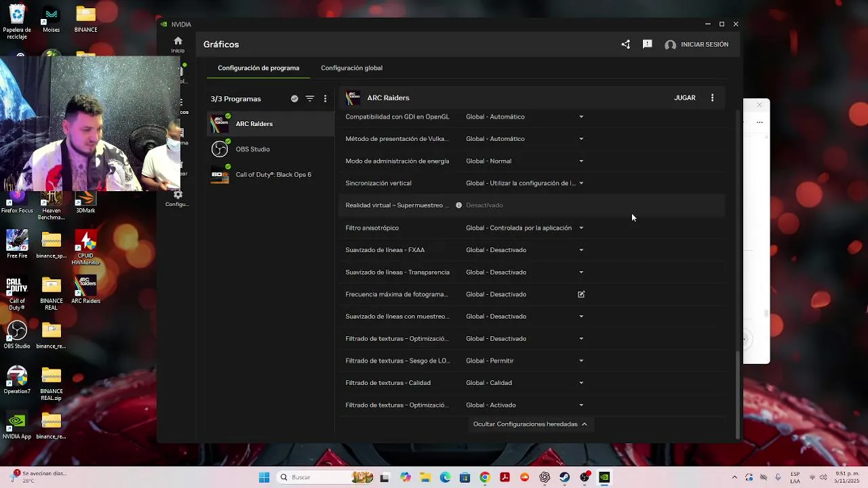Show hidden system tray icons
This screenshot has height=488, width=868.
click(x=734, y=477)
